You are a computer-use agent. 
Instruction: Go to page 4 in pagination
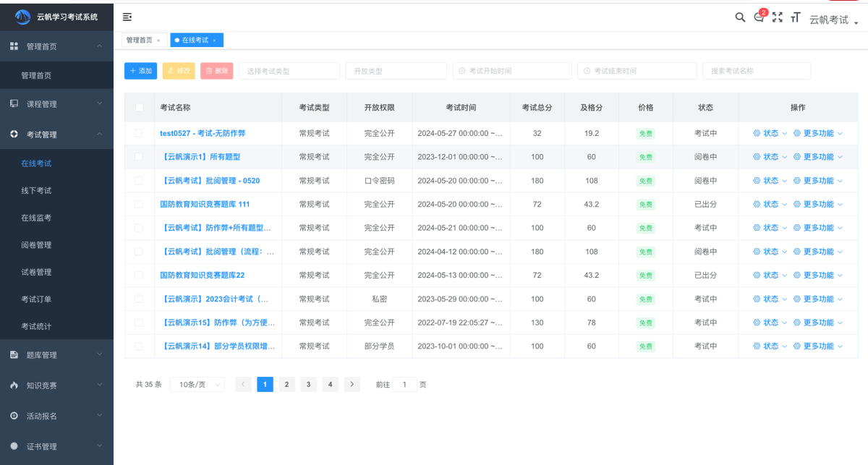pyautogui.click(x=331, y=384)
